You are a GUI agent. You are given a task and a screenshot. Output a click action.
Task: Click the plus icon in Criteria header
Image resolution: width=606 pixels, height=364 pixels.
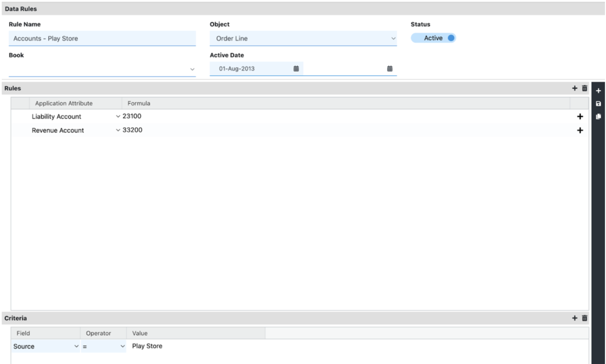click(574, 318)
